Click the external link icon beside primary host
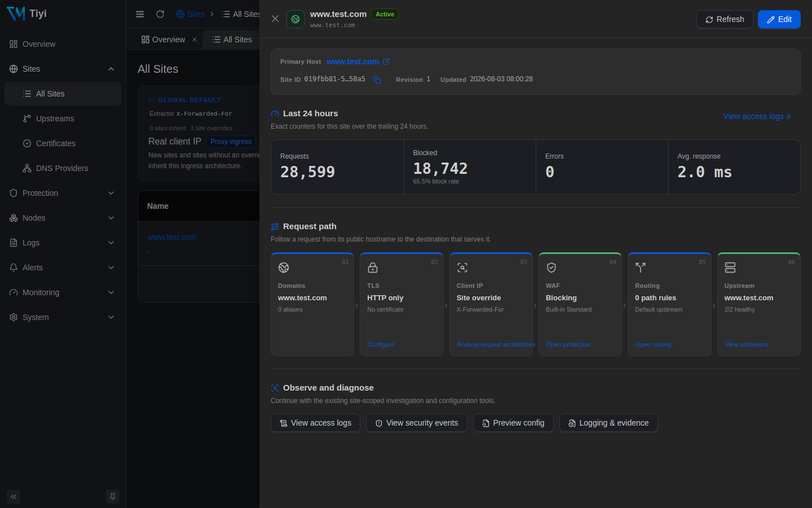 [x=386, y=62]
